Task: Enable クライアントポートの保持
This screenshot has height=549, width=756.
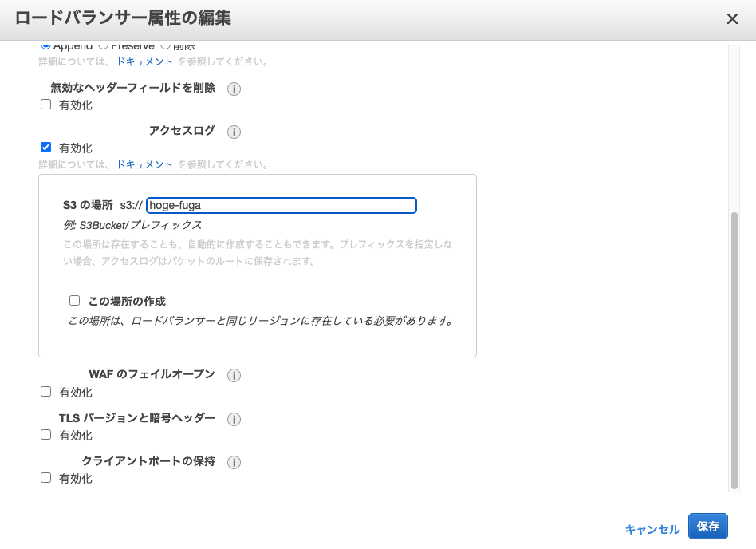Action: [x=45, y=477]
